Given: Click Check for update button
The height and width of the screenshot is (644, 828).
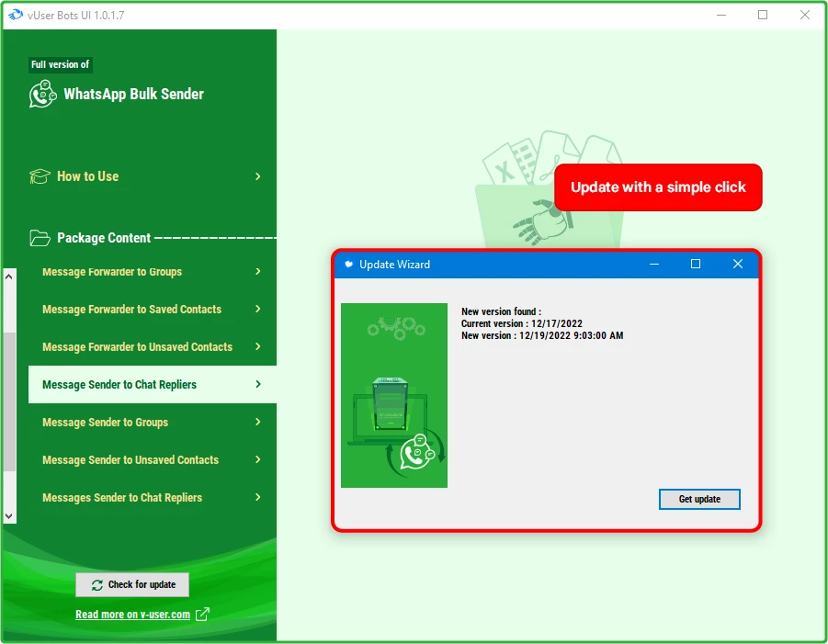Looking at the screenshot, I should pos(132,585).
